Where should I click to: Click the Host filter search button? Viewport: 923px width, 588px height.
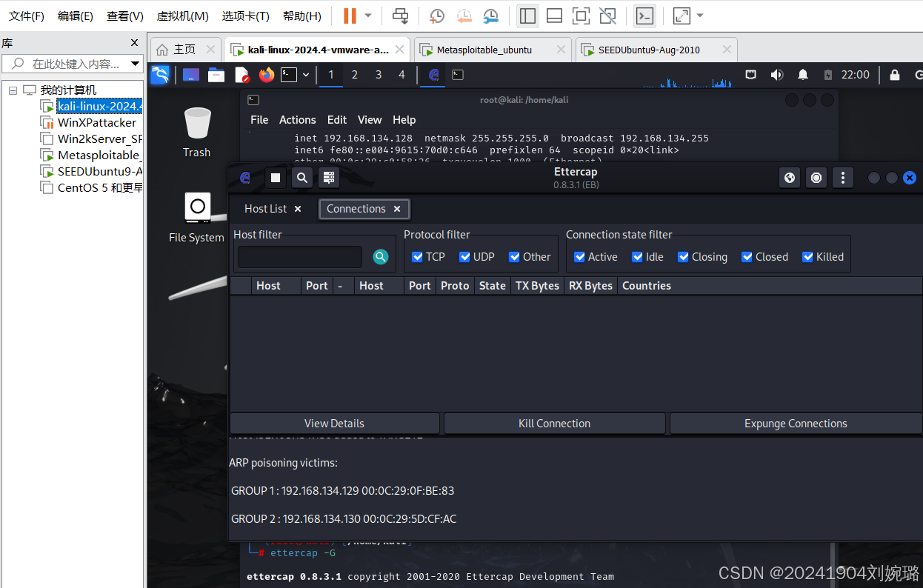(381, 257)
